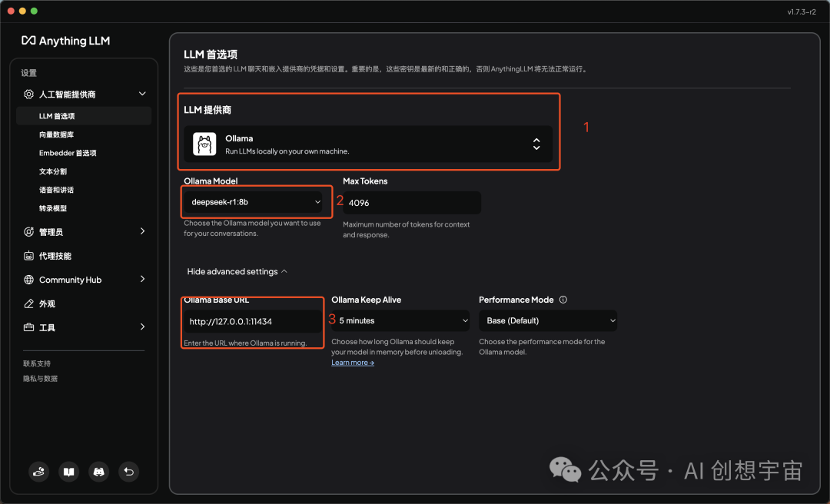
Task: Click the green macOS zoom button
Action: tap(34, 11)
